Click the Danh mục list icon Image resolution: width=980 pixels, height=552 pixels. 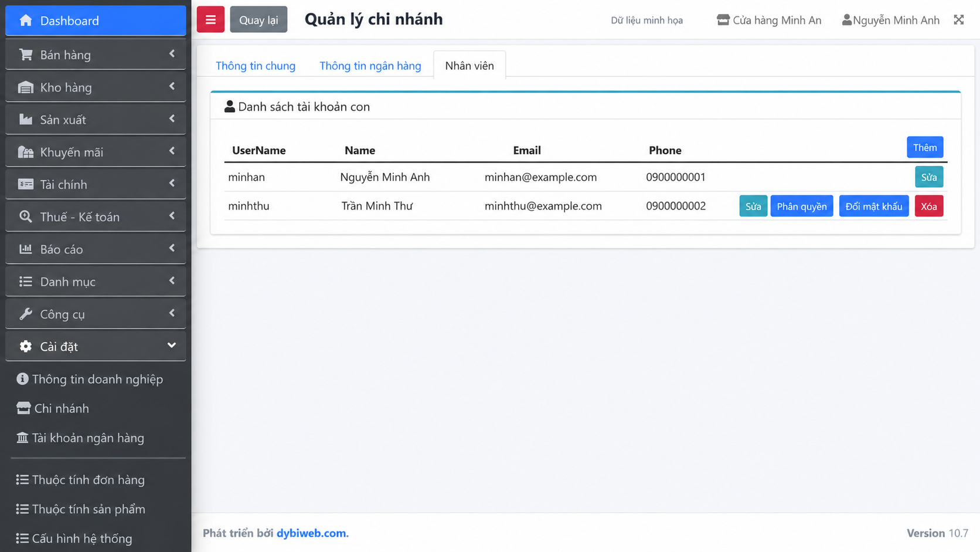click(26, 282)
